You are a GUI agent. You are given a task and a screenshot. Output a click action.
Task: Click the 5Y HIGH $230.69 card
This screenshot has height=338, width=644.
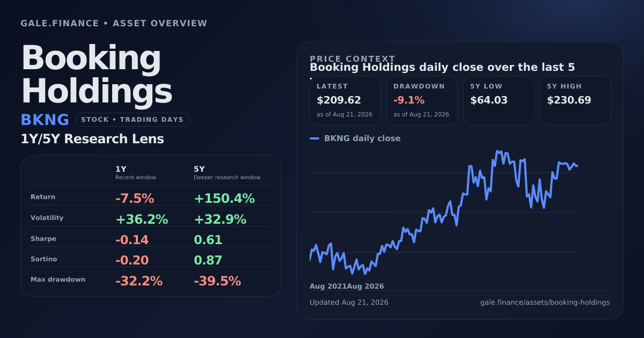[575, 100]
